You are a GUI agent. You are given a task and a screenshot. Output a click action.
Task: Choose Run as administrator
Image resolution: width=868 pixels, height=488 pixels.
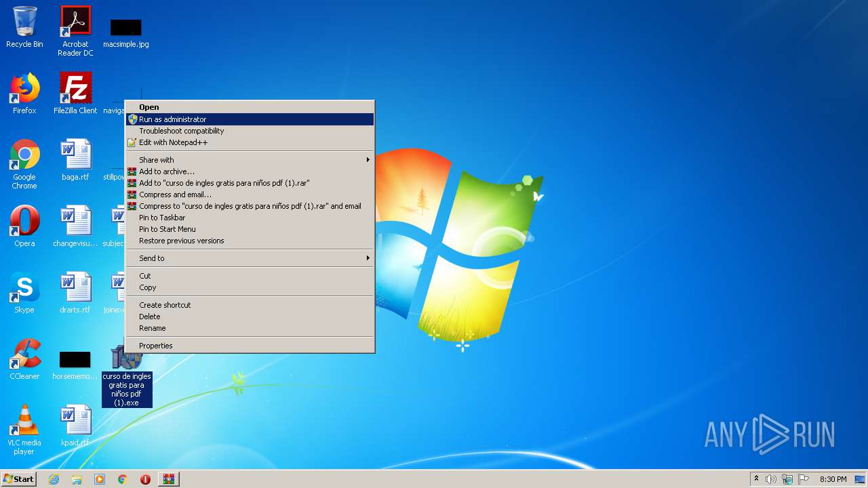click(250, 119)
